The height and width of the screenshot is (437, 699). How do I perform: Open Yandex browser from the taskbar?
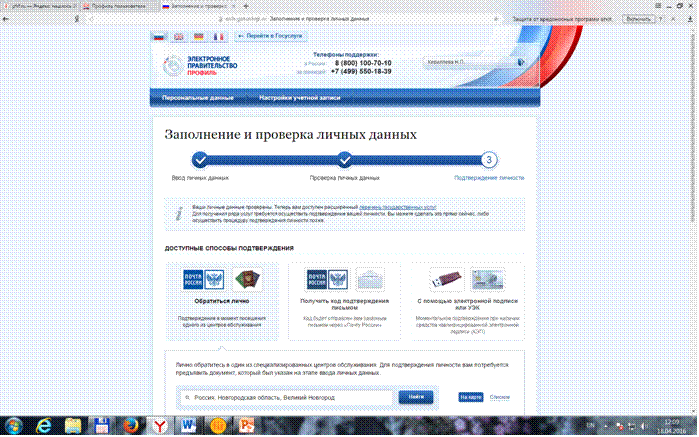[x=159, y=426]
